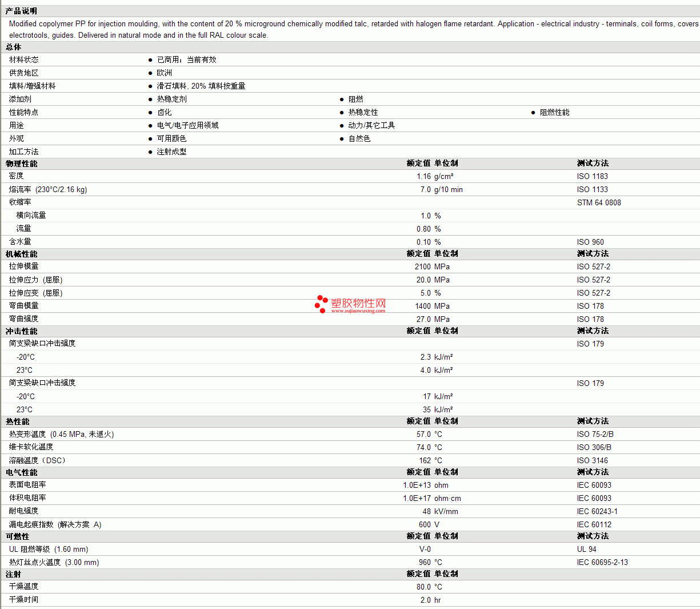Viewport: 700px width, 609px height.
Task: Select '热变形温度 (0.45 MPa, 未退火)' label
Action: (x=62, y=434)
